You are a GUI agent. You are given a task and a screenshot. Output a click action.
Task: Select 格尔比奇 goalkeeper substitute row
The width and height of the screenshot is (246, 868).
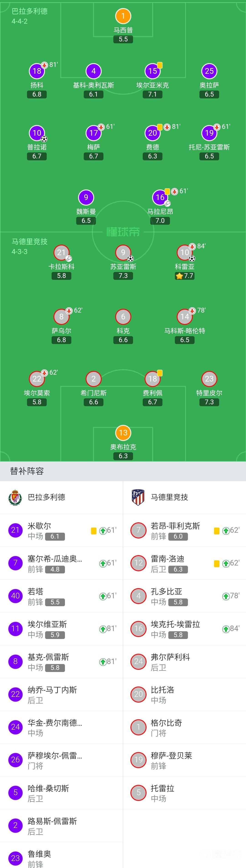pos(185,727)
